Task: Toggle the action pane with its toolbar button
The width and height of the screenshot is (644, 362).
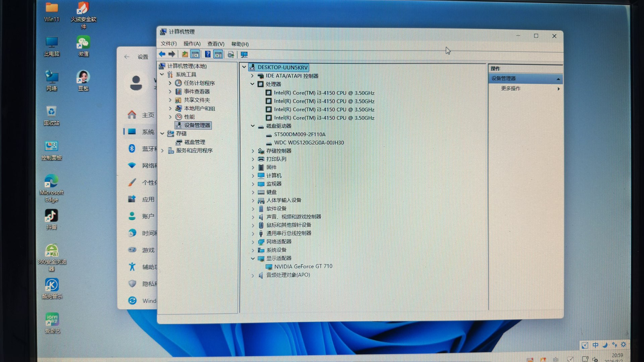Action: (218, 54)
